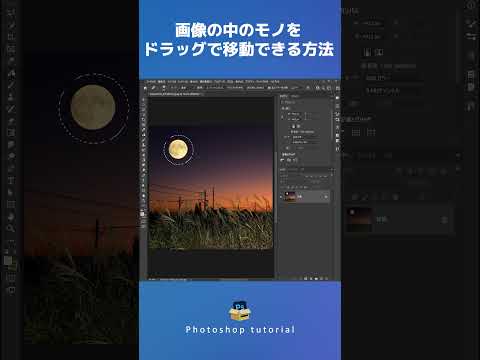
Task: Toggle the grid icon under rulers and grids
Action: 356,133
